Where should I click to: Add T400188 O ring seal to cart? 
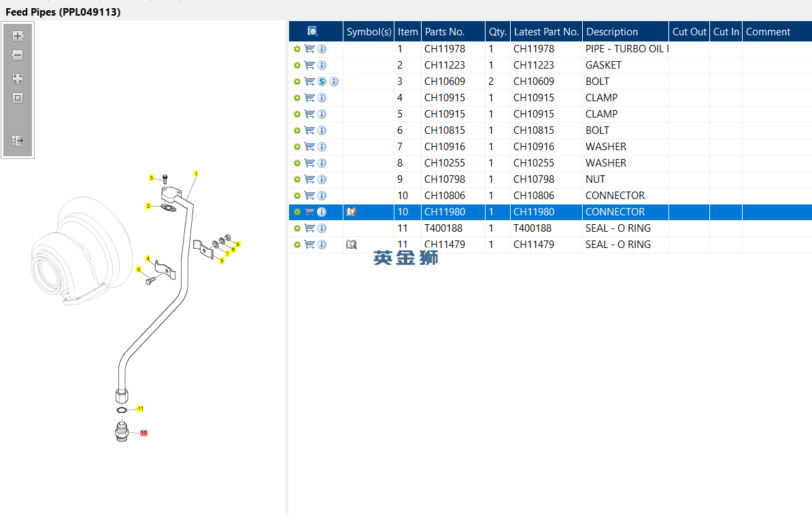[309, 228]
